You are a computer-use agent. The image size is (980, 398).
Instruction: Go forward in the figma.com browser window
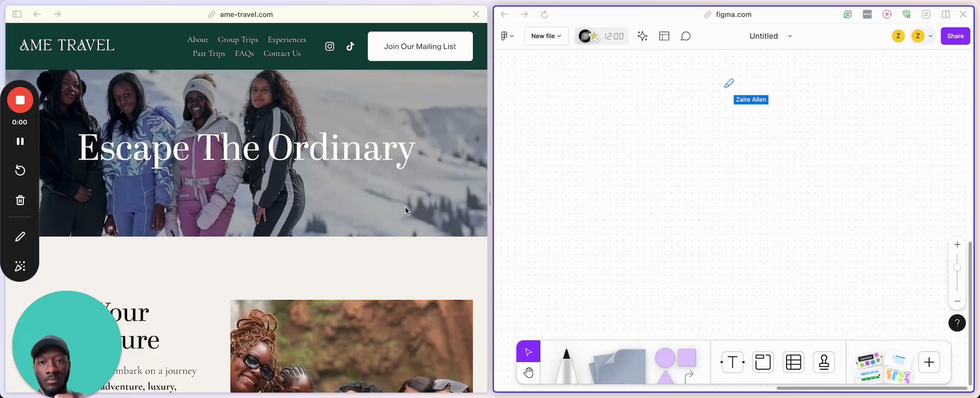click(x=524, y=14)
